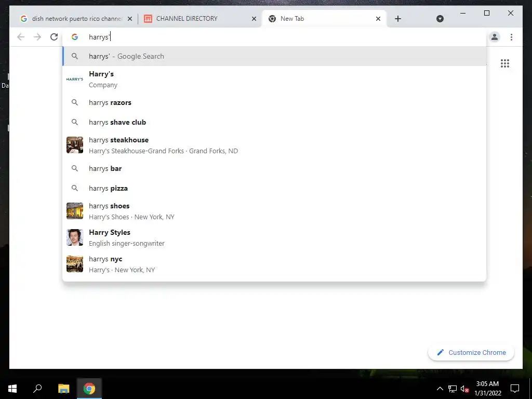This screenshot has height=399, width=532.
Task: Open the Windows Start menu
Action: pos(12,389)
